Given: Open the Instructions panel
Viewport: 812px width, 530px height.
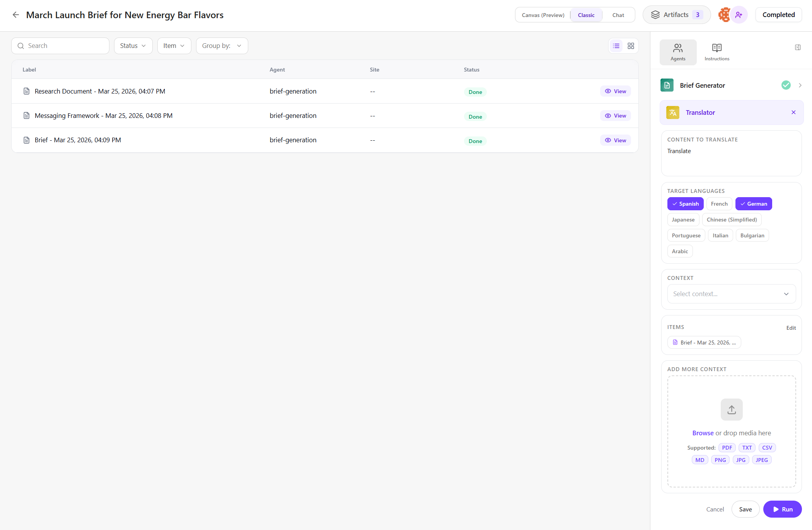Looking at the screenshot, I should point(717,52).
